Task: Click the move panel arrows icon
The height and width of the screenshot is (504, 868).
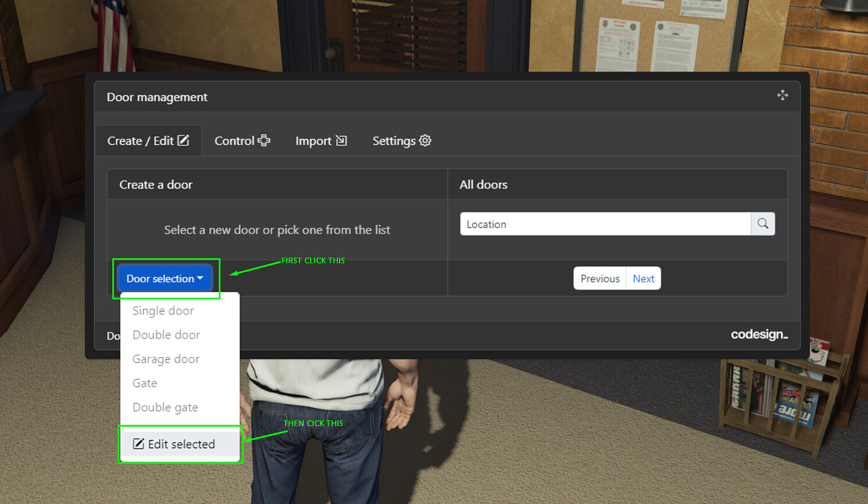Action: [x=782, y=96]
